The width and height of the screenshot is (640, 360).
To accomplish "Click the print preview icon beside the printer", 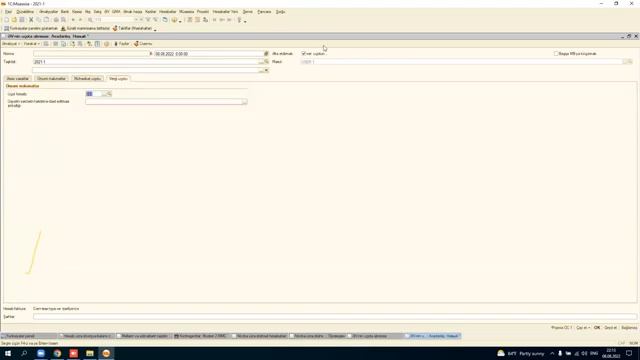I will 64,20.
